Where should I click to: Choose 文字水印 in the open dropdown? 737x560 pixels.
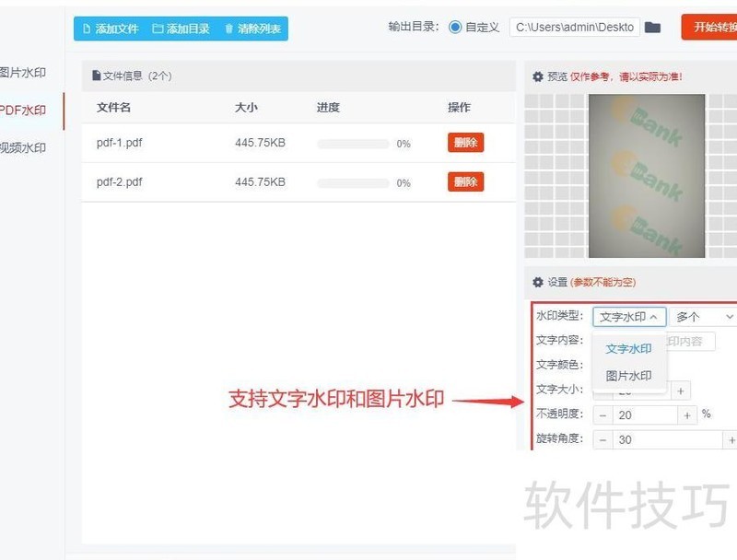tap(629, 349)
